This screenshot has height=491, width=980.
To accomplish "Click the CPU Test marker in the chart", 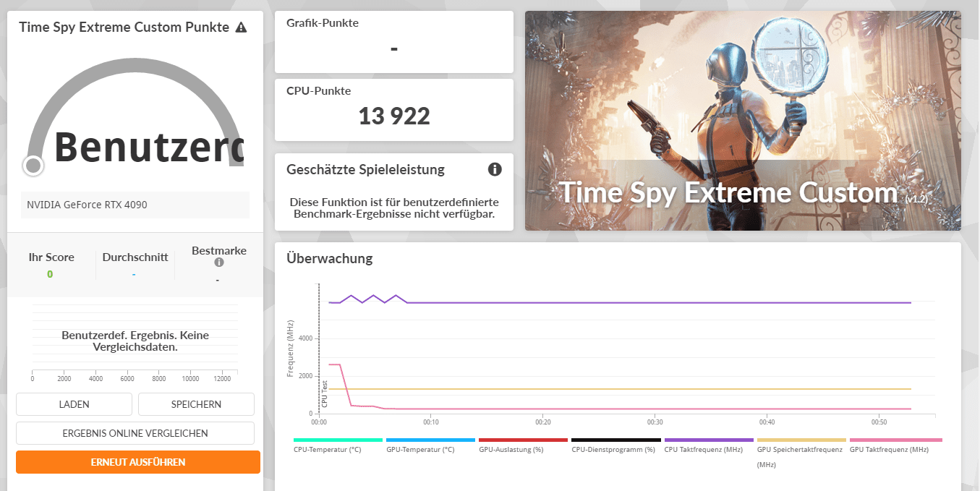I will point(325,393).
